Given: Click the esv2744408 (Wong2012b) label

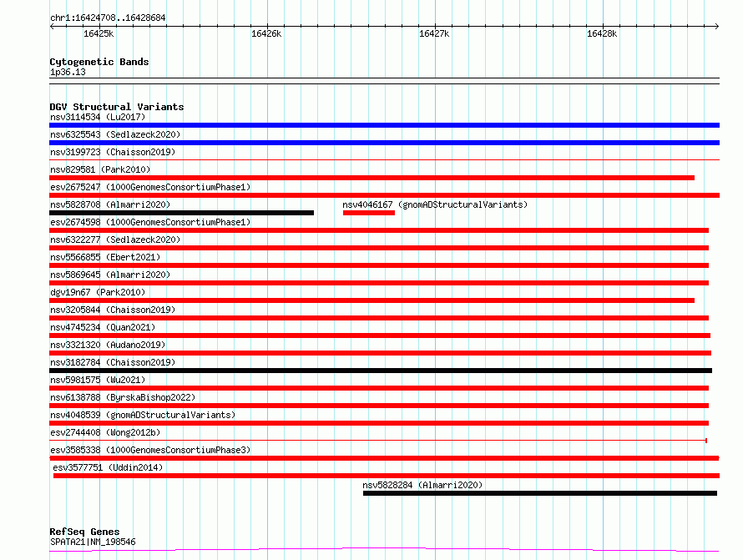Looking at the screenshot, I should (105, 432).
